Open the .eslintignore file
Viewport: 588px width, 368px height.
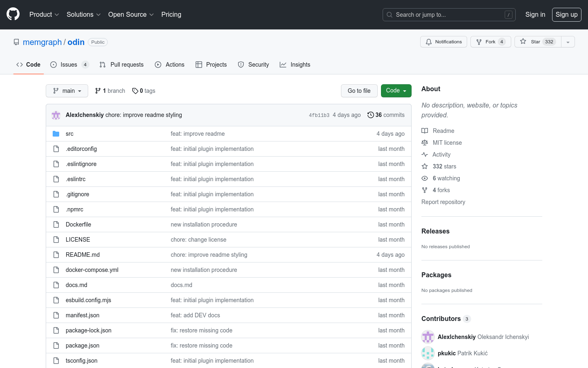(81, 164)
